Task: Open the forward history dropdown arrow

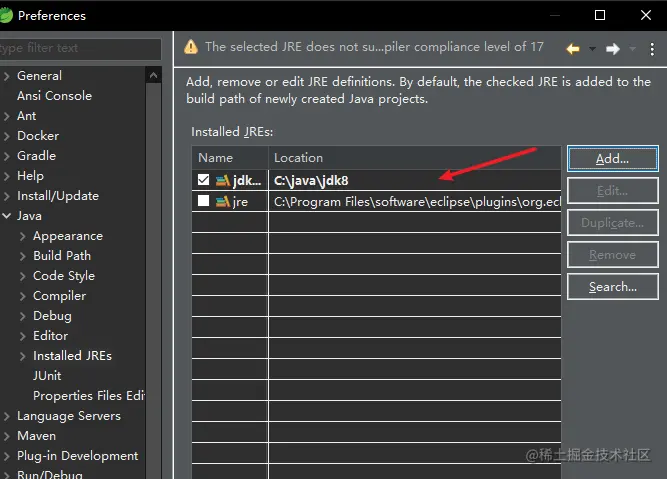Action: pos(633,49)
